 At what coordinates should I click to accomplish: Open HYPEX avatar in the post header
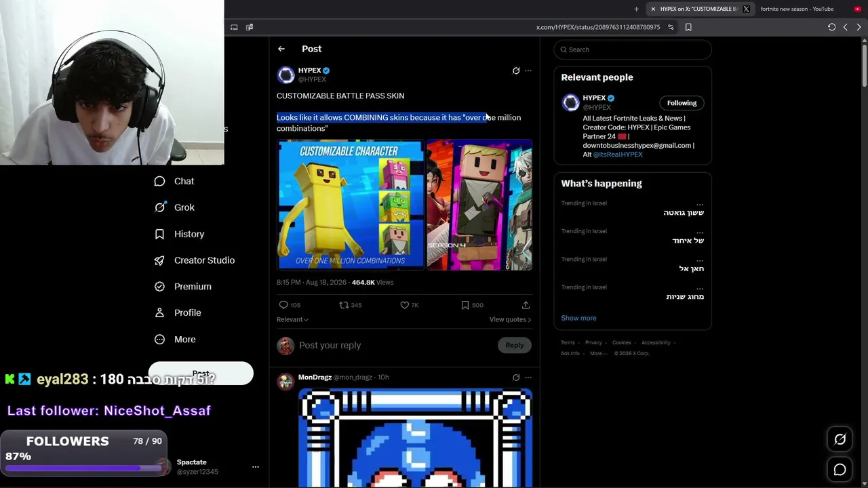pyautogui.click(x=286, y=75)
